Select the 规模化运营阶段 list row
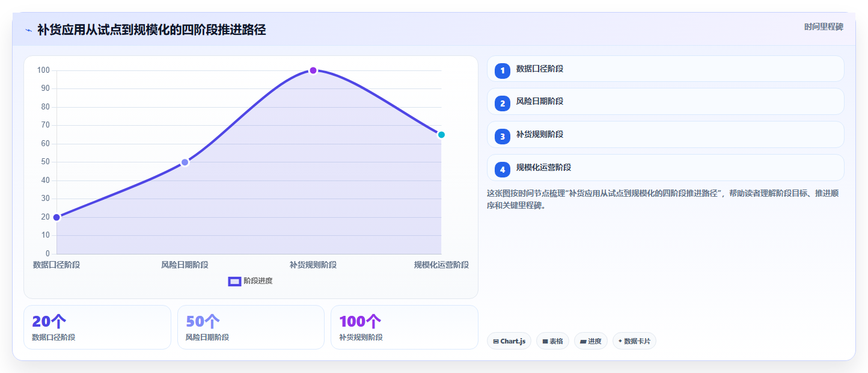This screenshot has width=868, height=373. pos(665,167)
